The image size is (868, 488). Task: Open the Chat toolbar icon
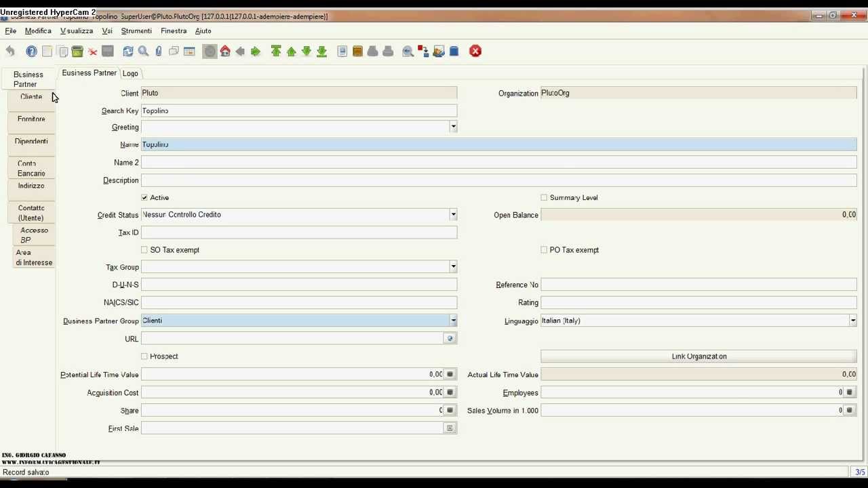tap(174, 52)
